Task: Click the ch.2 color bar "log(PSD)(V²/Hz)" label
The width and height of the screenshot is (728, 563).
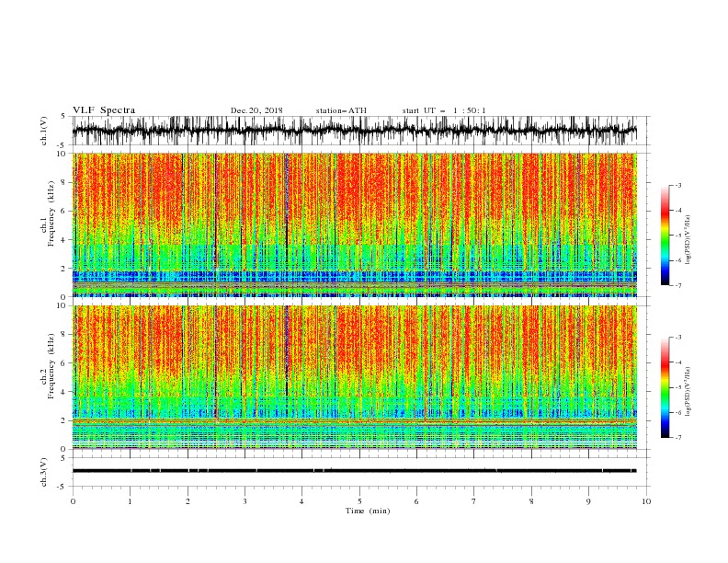Action: click(688, 393)
